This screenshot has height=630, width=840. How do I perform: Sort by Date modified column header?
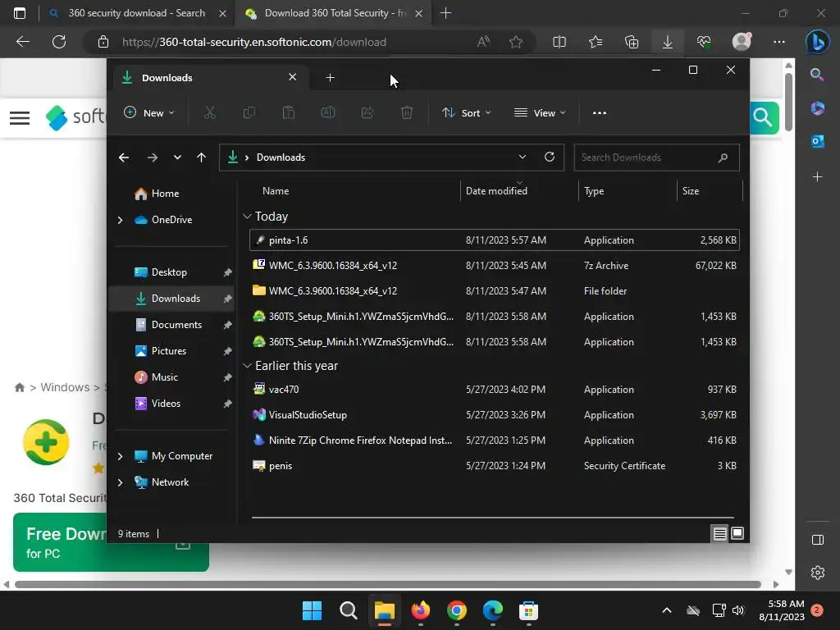(x=496, y=191)
